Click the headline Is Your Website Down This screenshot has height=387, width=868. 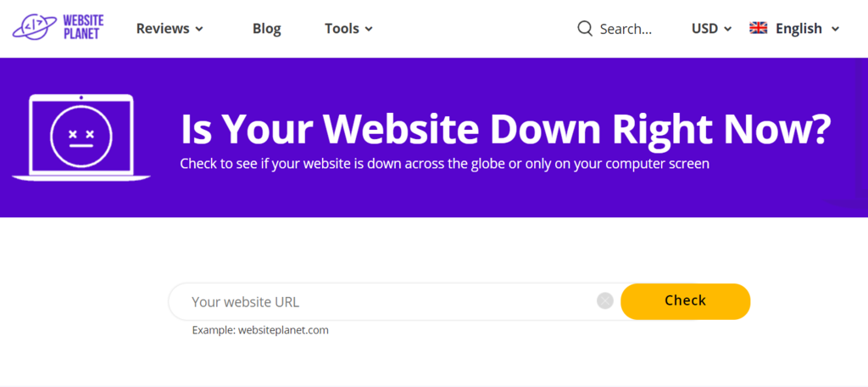[x=506, y=129]
